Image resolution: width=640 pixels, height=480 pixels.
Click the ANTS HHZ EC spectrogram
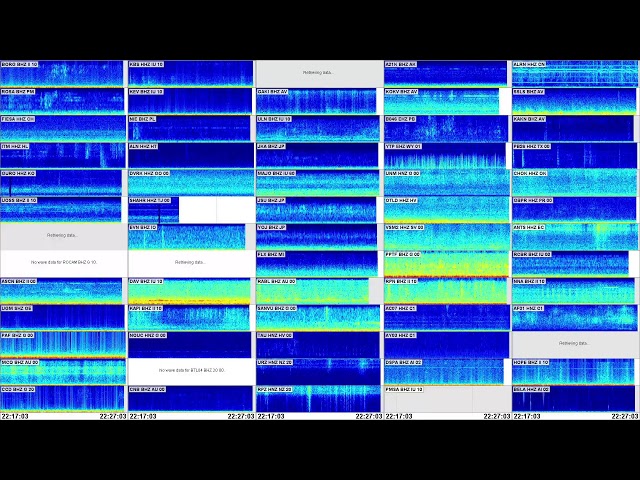coord(576,237)
